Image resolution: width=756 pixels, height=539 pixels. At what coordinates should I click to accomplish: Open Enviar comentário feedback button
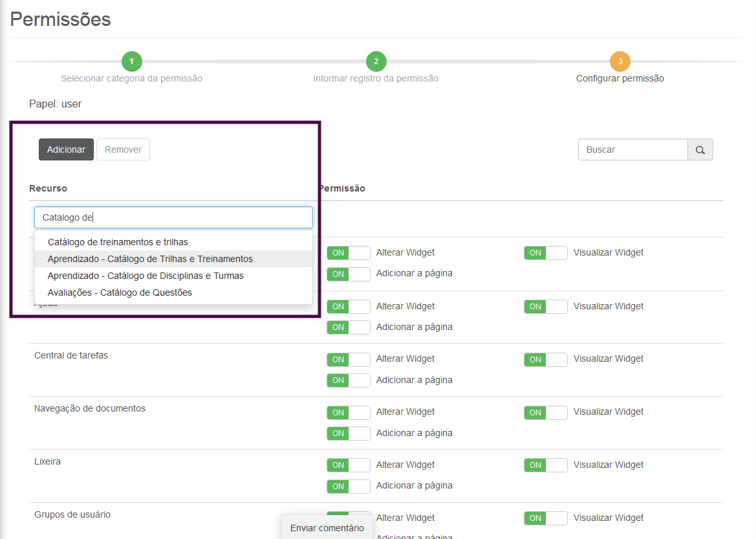tap(327, 528)
